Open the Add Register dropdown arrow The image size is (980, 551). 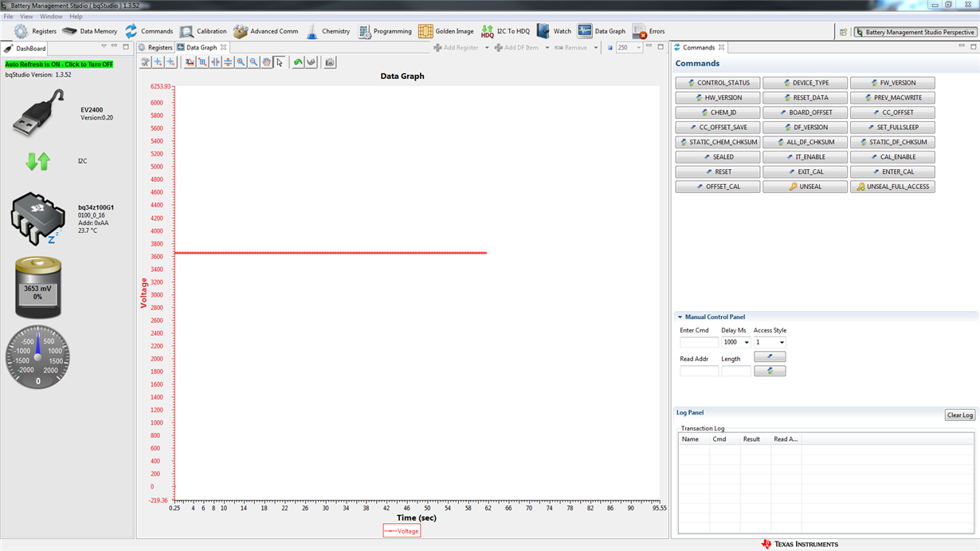pyautogui.click(x=487, y=48)
